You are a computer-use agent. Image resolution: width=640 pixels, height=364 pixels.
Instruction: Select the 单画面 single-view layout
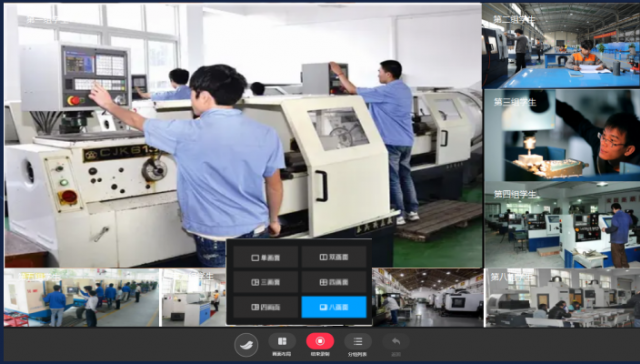click(266, 257)
